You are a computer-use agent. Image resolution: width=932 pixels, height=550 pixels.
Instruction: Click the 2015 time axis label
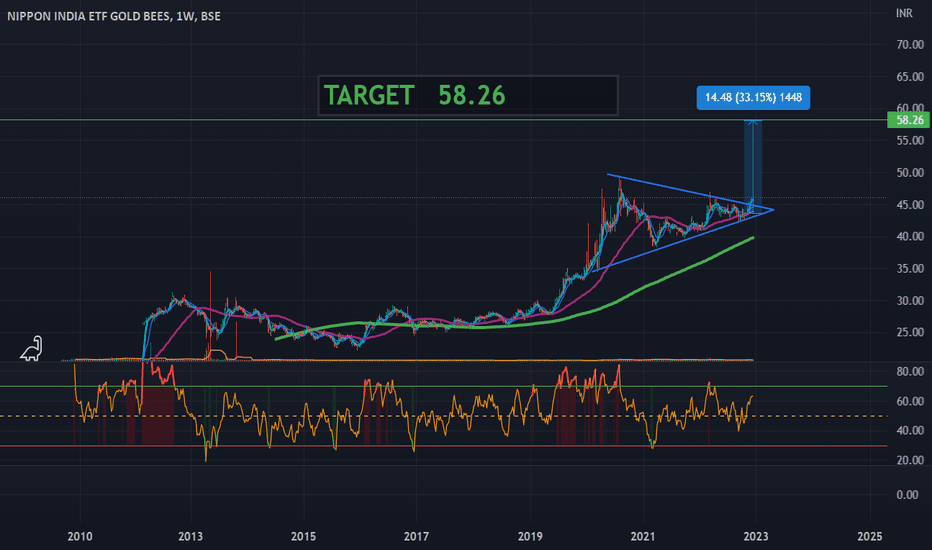[x=303, y=536]
